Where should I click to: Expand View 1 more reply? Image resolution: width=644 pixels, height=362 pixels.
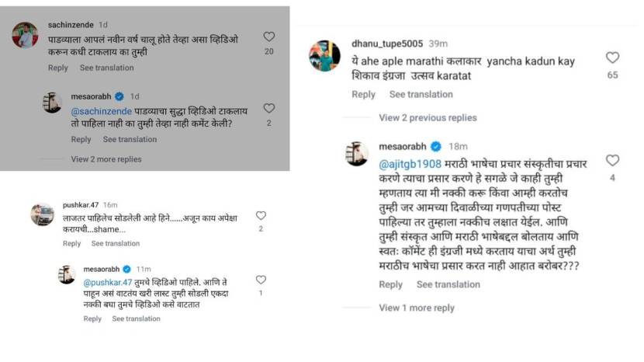tap(417, 308)
